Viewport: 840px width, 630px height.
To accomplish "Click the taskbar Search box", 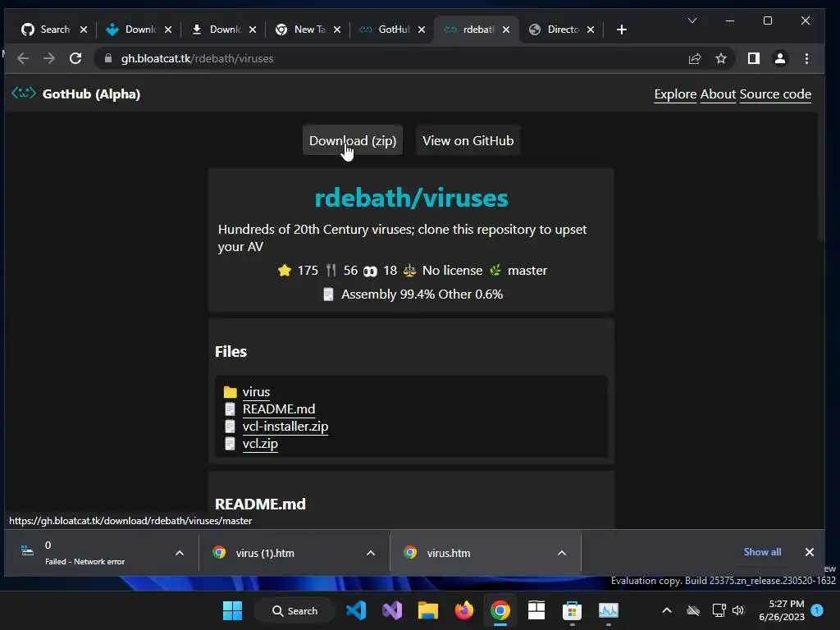I will click(294, 610).
